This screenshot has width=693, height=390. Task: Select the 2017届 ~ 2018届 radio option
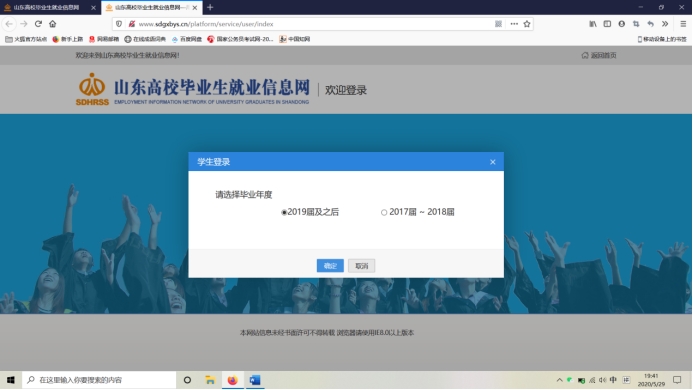[384, 213]
